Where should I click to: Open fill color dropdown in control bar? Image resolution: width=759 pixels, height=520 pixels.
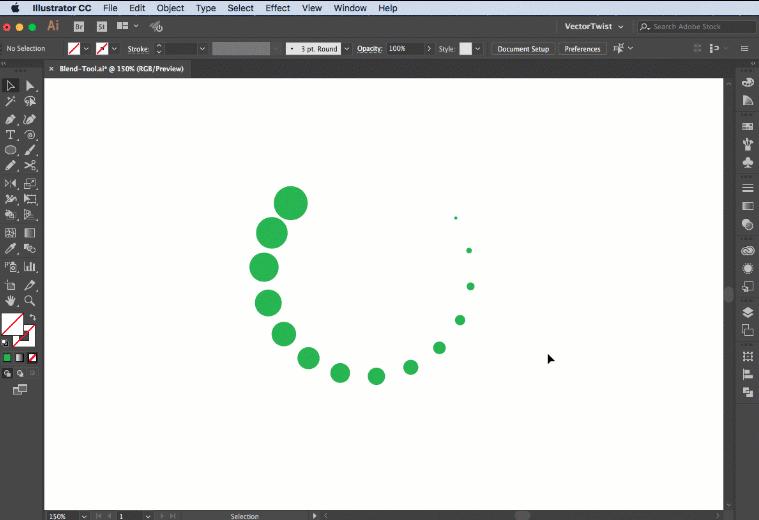coord(86,49)
